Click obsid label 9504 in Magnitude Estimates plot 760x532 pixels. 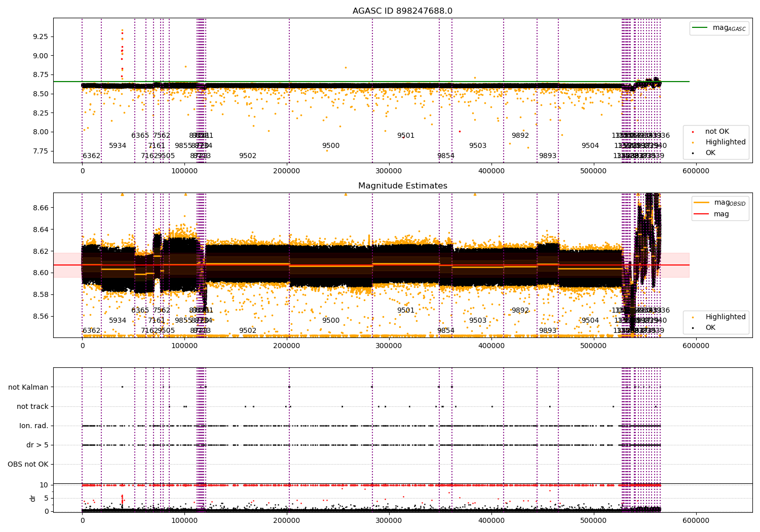pyautogui.click(x=590, y=321)
